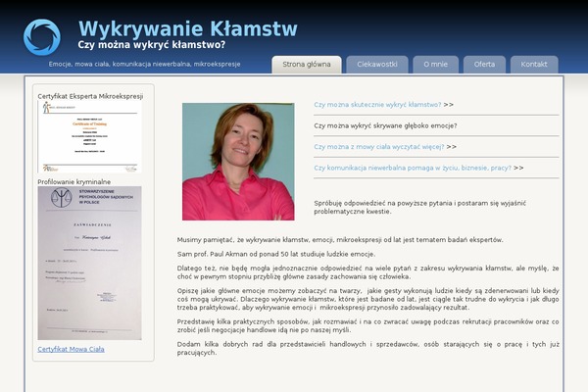This screenshot has height=392, width=588.
Task: Click the woman's portrait photo
Action: point(238,162)
